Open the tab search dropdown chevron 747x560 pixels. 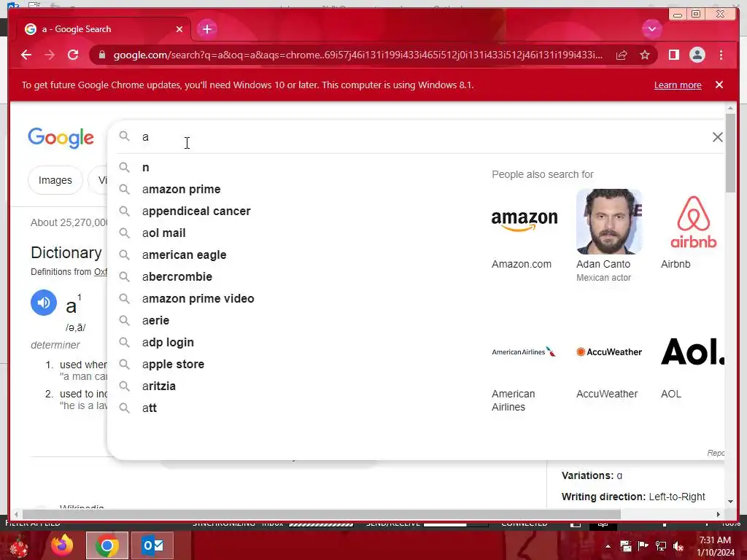(x=651, y=29)
